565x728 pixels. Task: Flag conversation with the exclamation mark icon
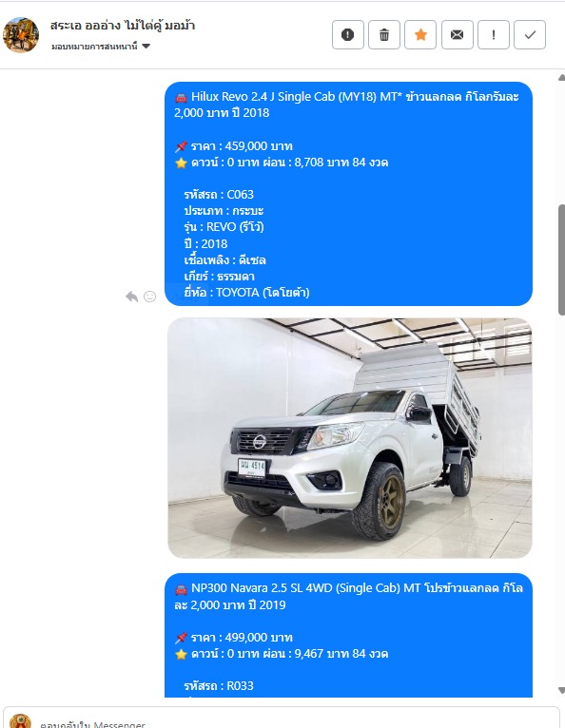494,35
